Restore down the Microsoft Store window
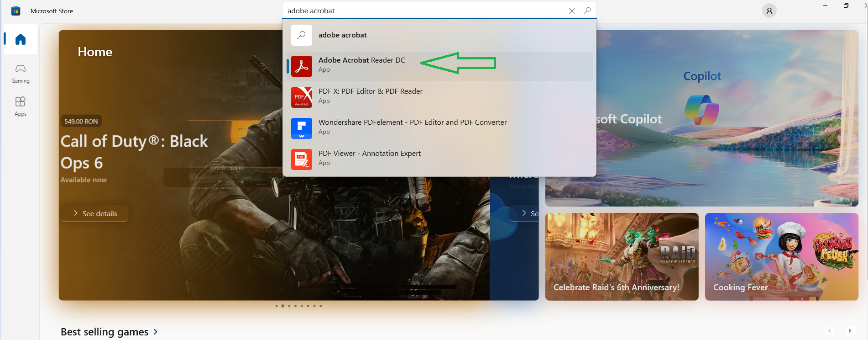This screenshot has width=868, height=340. [x=846, y=5]
